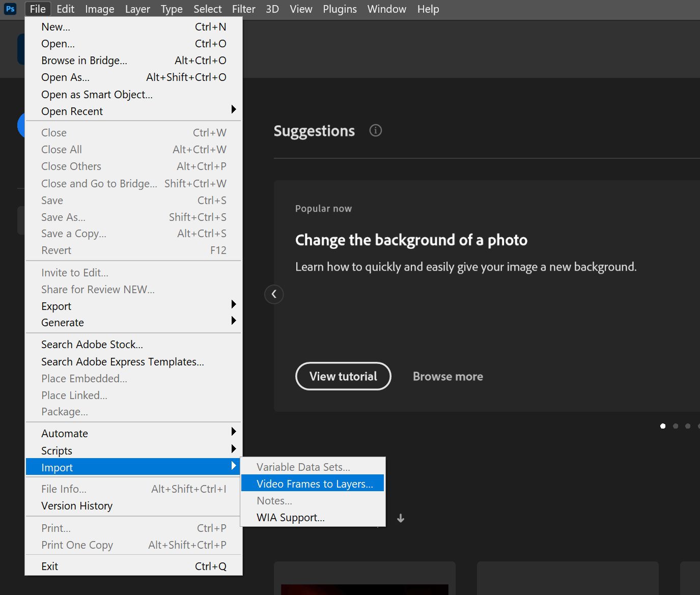Click the Place Embedded... menu item
700x595 pixels.
coord(133,378)
